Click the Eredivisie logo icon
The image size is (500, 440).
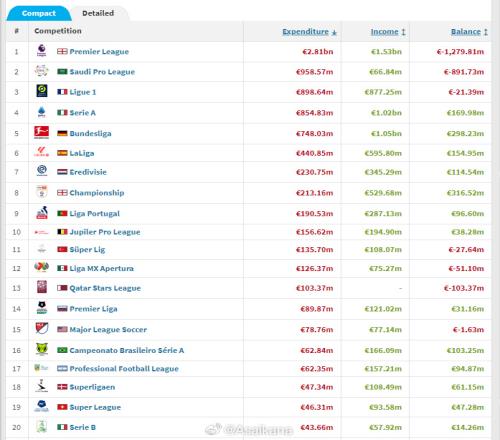[x=42, y=171]
